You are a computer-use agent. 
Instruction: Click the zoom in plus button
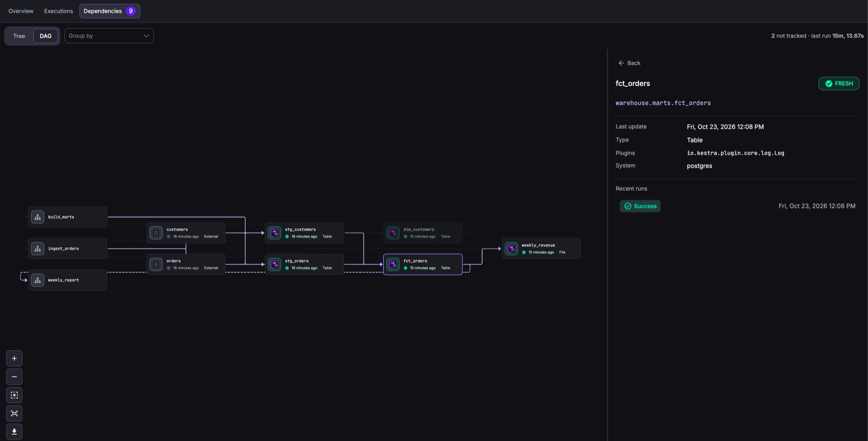(14, 358)
